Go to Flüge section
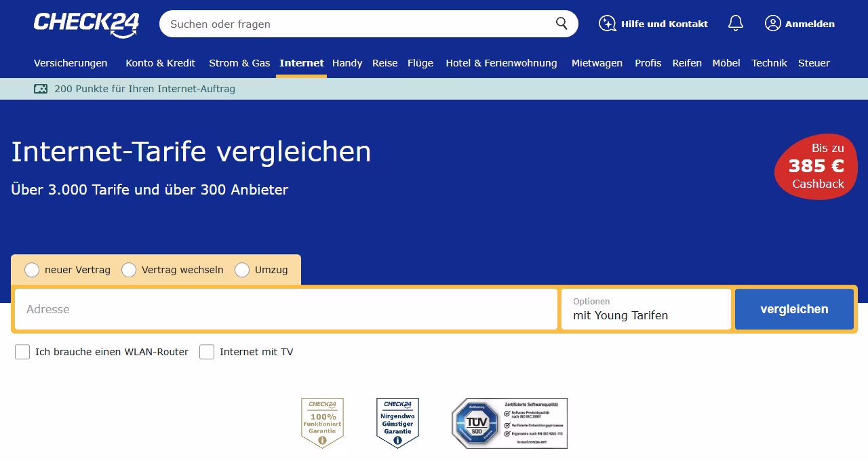 click(420, 63)
